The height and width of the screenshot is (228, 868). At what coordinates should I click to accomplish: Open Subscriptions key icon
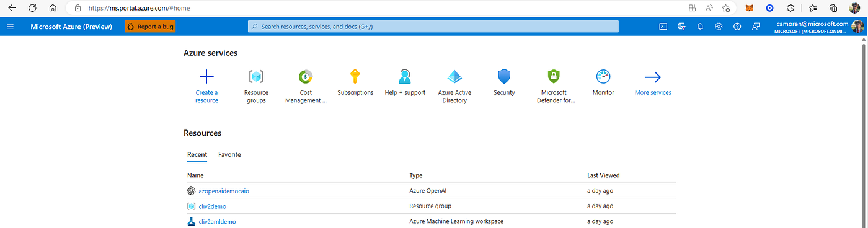tap(355, 77)
